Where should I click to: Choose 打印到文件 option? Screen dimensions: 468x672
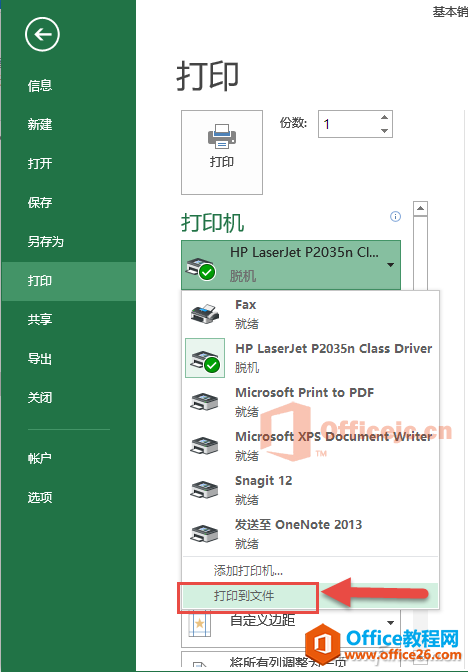coord(310,596)
